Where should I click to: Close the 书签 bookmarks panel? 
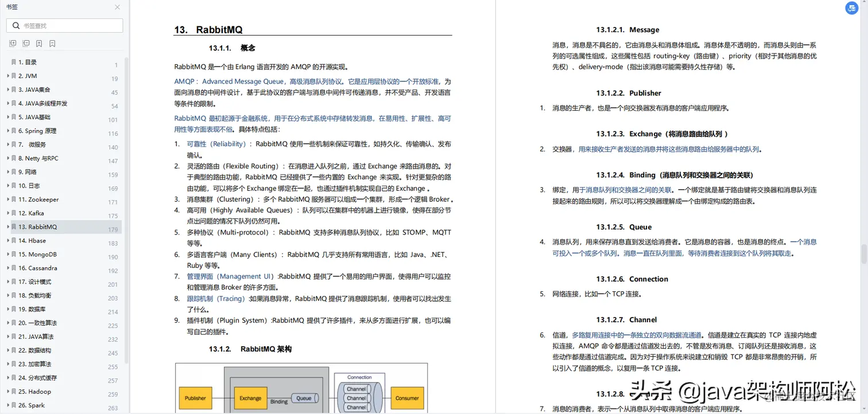pos(118,7)
